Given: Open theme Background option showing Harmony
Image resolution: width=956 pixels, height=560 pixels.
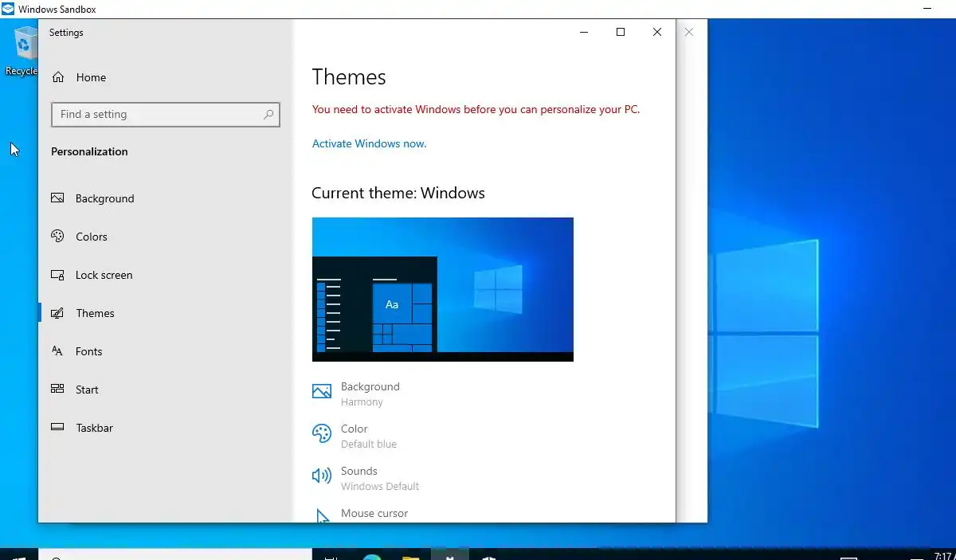Looking at the screenshot, I should (356, 394).
